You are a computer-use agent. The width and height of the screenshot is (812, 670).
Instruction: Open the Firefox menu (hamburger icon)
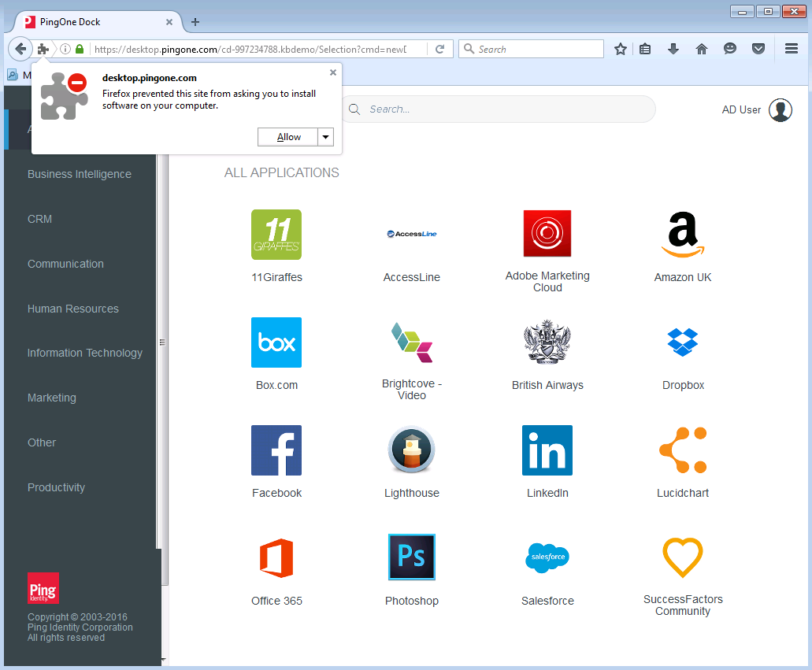(791, 48)
